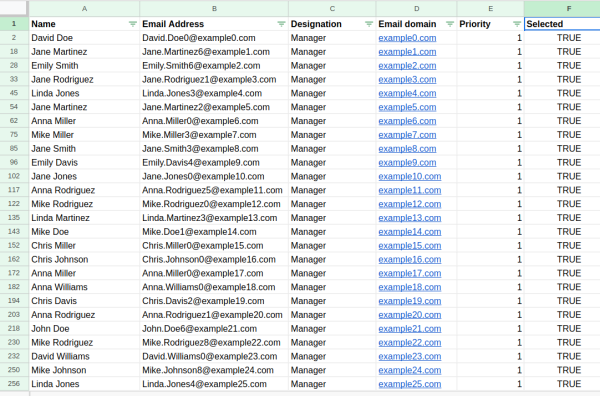Viewport: 600px width, 396px height.
Task: Click priority 1 in Chris Davis row
Action: (491, 301)
